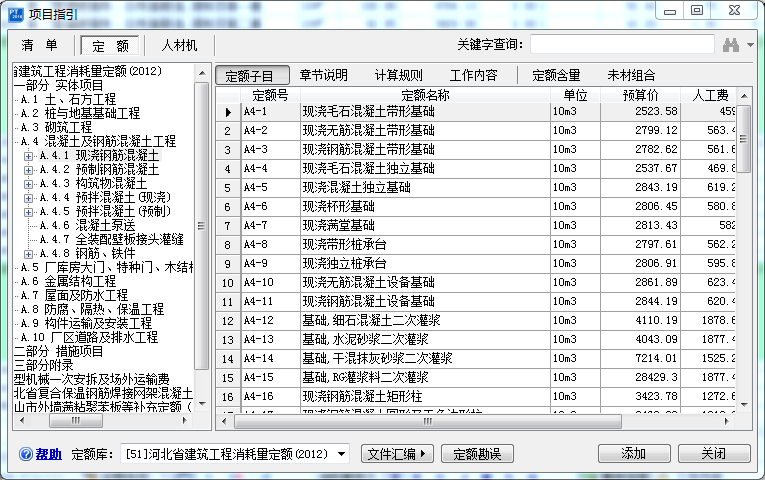Click the 4110.19 price cell
The width and height of the screenshot is (765, 480).
[641, 321]
